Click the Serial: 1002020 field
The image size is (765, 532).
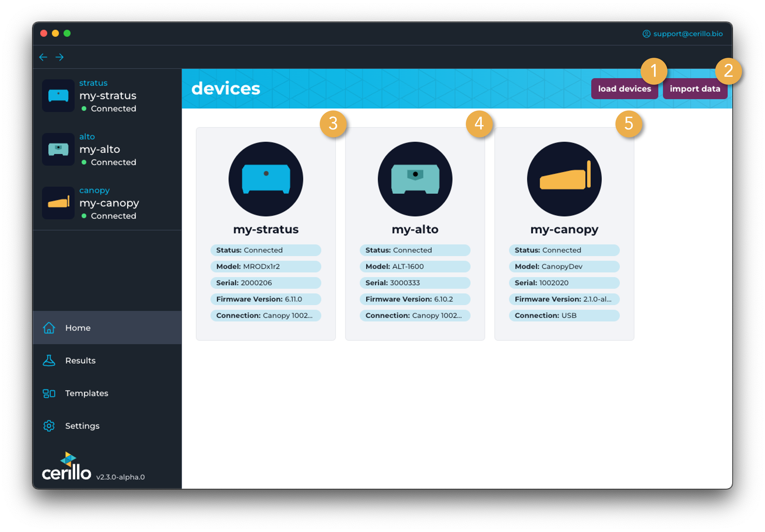tap(565, 283)
